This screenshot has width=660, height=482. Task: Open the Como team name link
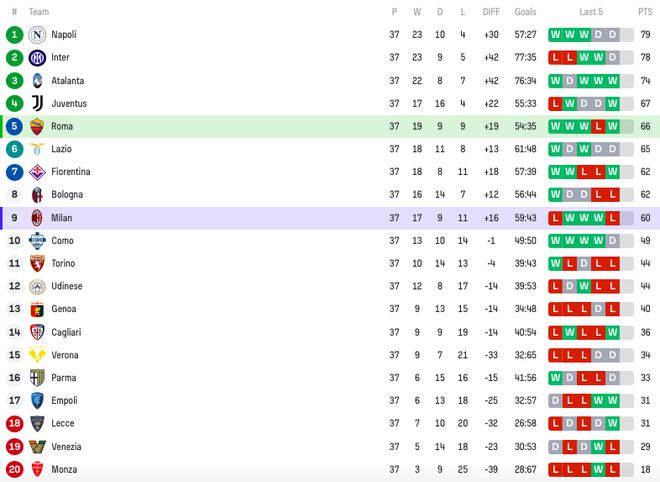[x=62, y=241]
